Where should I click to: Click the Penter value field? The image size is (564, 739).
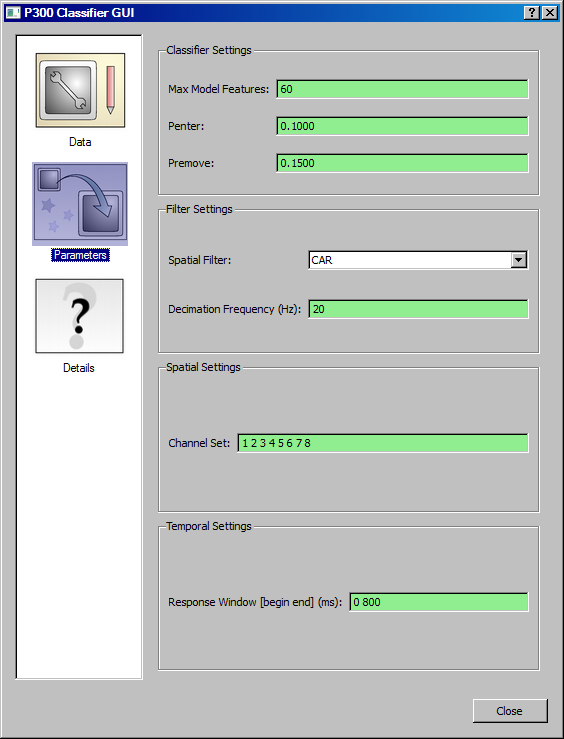[x=402, y=126]
